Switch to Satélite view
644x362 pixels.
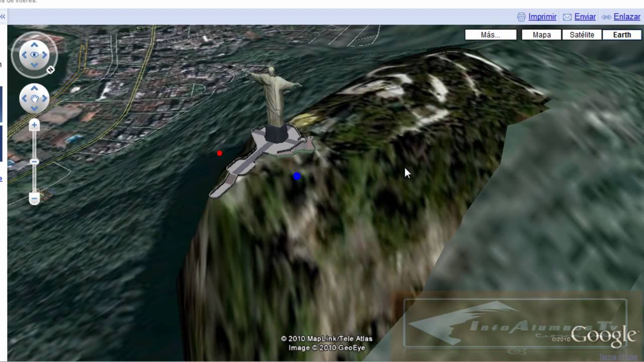pyautogui.click(x=582, y=35)
